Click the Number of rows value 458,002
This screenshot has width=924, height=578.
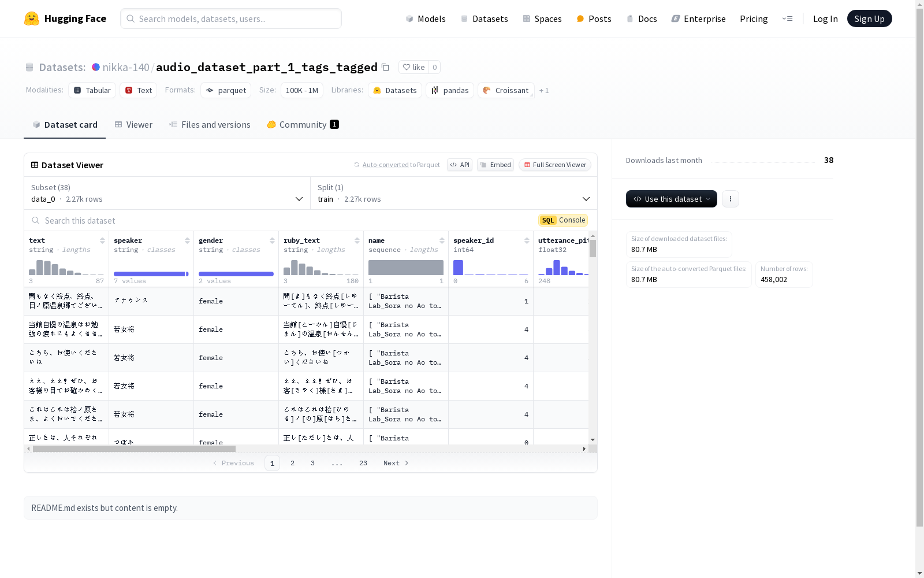pos(774,279)
